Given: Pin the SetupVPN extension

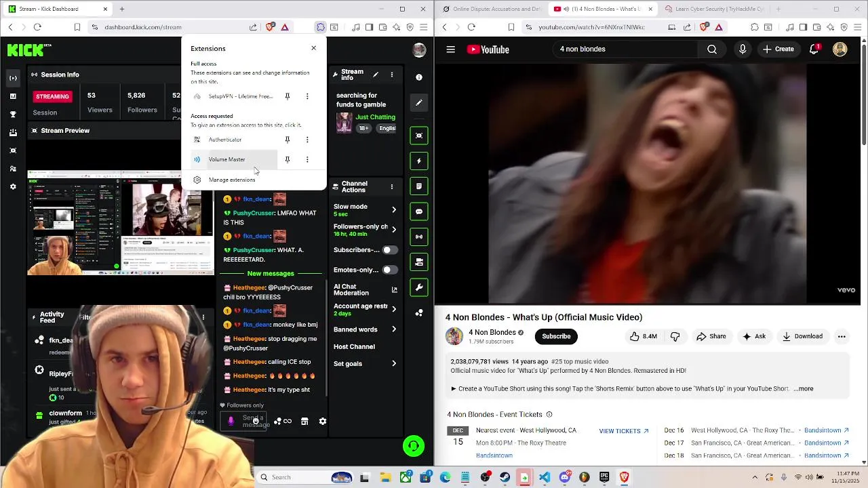Looking at the screenshot, I should click(x=288, y=96).
